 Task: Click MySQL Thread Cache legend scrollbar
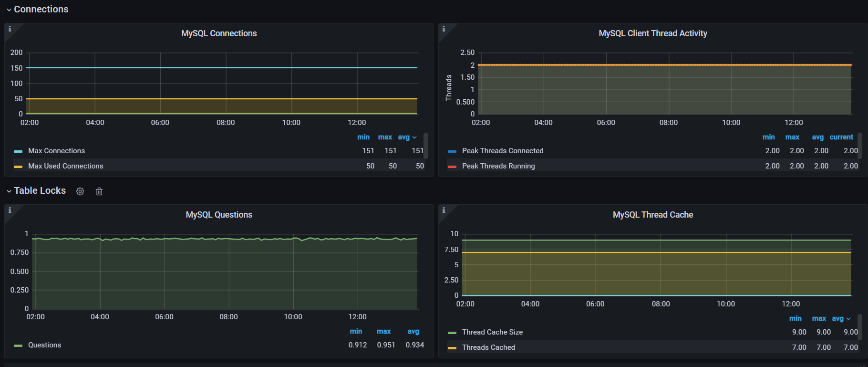[x=860, y=327]
